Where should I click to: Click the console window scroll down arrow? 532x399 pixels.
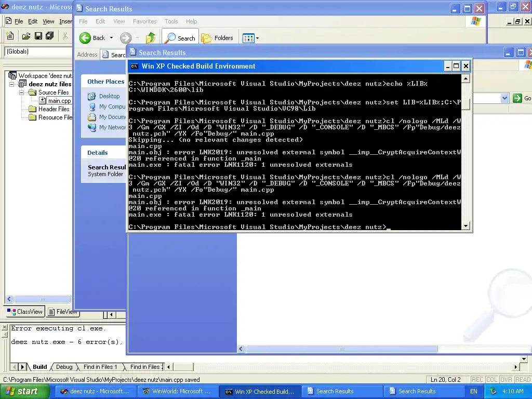point(466,225)
